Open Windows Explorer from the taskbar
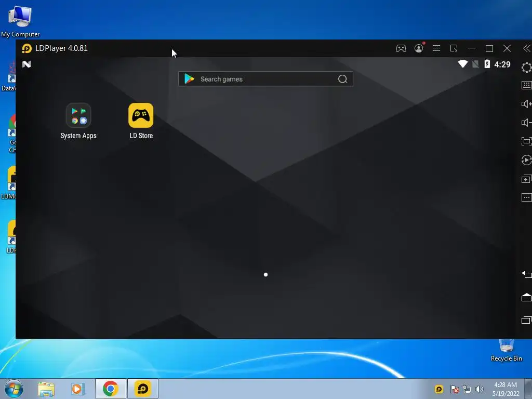Viewport: 532px width, 399px height. [x=46, y=389]
